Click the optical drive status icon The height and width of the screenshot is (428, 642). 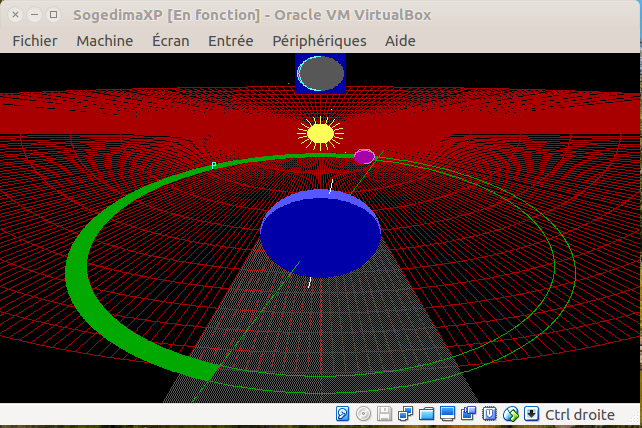coord(363,414)
